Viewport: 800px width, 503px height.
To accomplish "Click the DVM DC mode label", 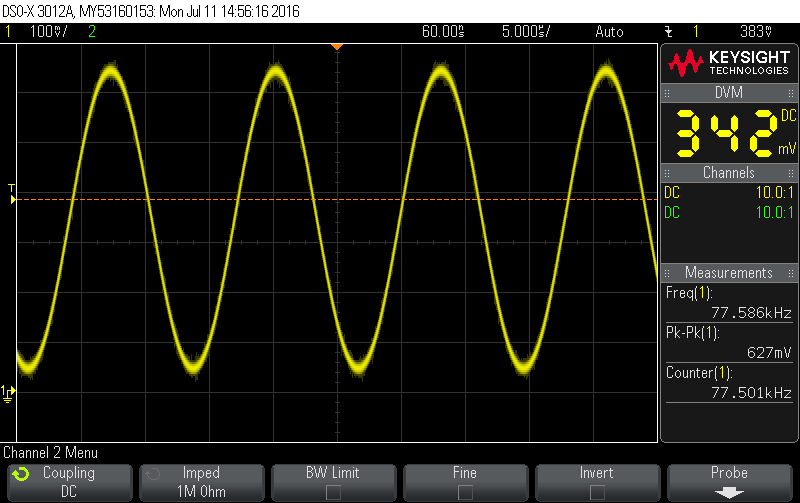I will pyautogui.click(x=788, y=115).
